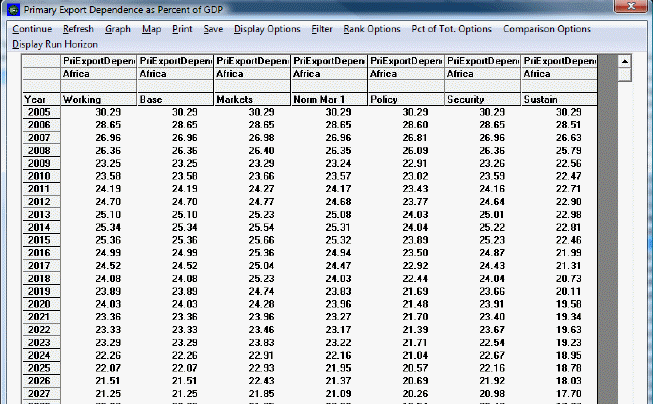Click the Sustain column header
Screen dimensions: 653x404
(558, 100)
